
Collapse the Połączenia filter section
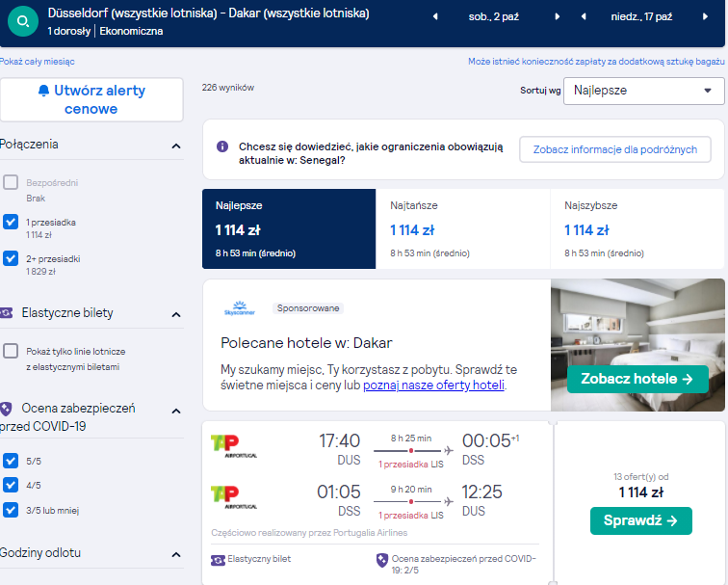[176, 146]
